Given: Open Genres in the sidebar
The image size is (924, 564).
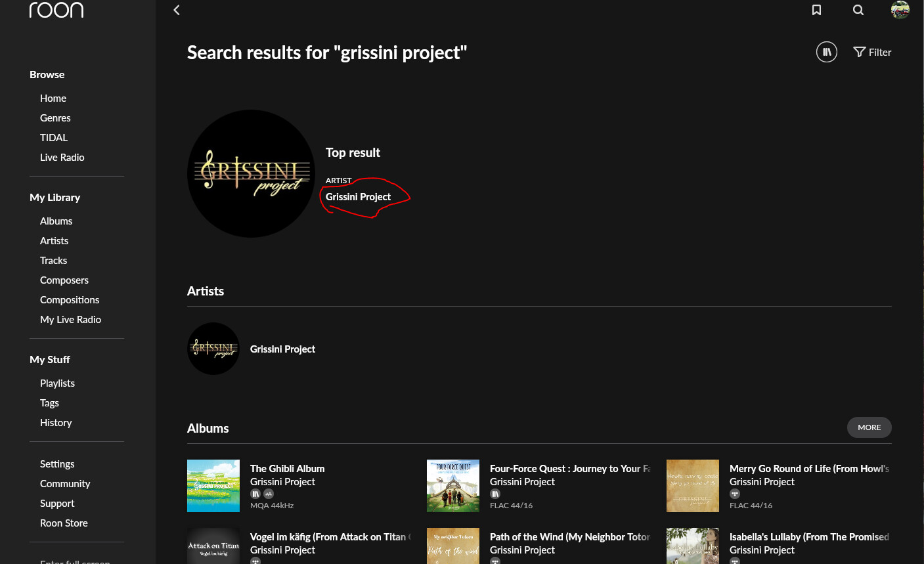Looking at the screenshot, I should click(x=55, y=118).
